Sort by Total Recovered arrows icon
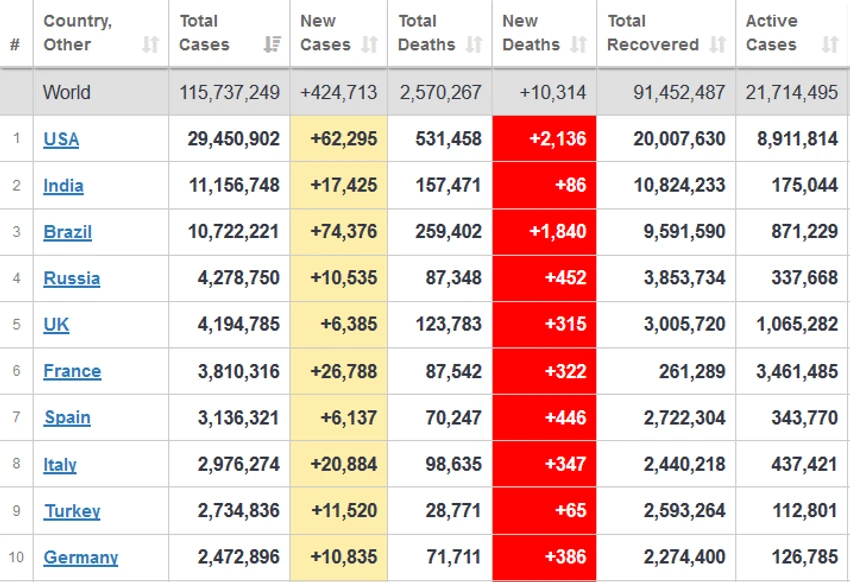 click(x=718, y=44)
